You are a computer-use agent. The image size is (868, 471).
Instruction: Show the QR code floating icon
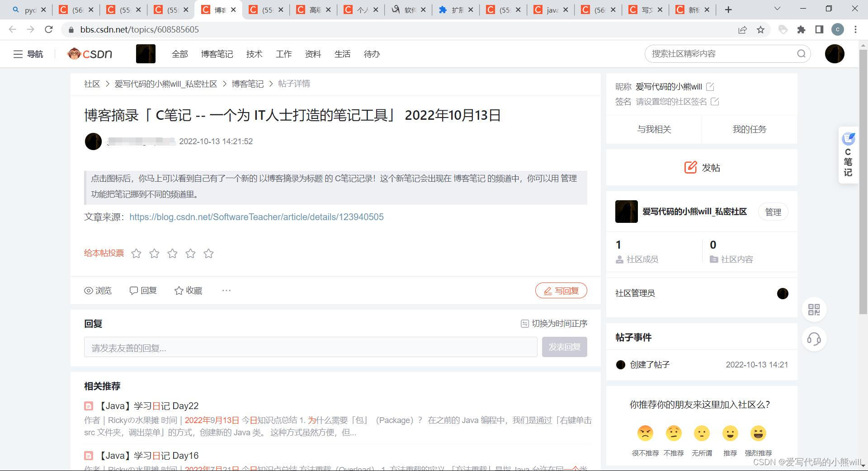coord(814,310)
